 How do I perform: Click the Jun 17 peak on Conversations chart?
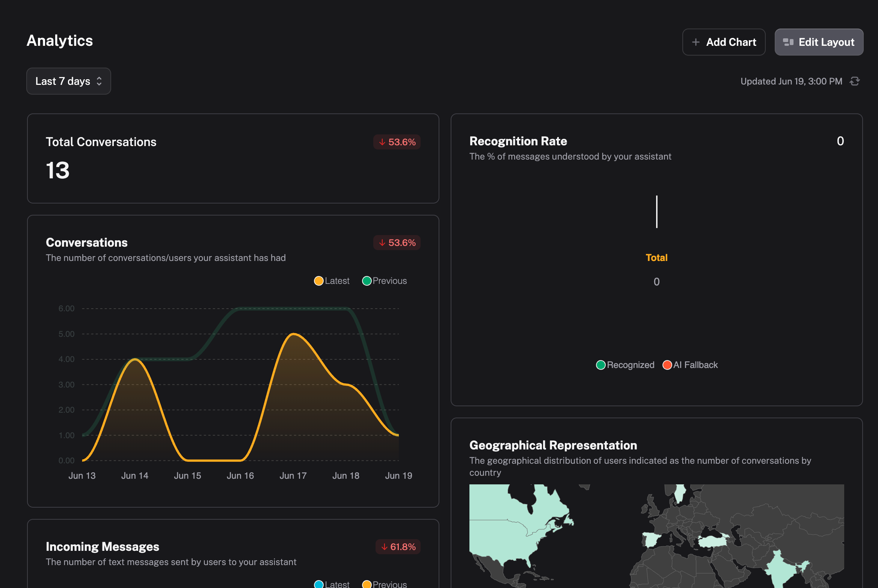coord(294,334)
